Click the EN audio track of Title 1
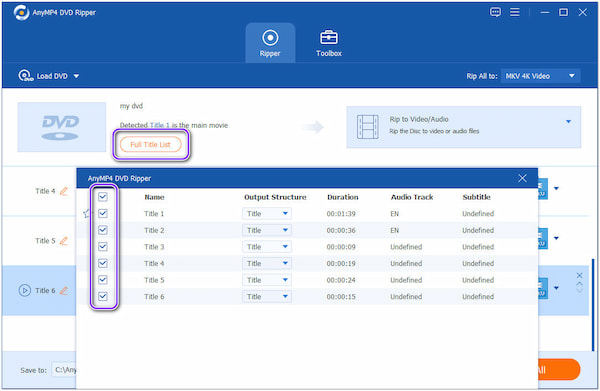Screen dimensions: 600x391 point(395,213)
